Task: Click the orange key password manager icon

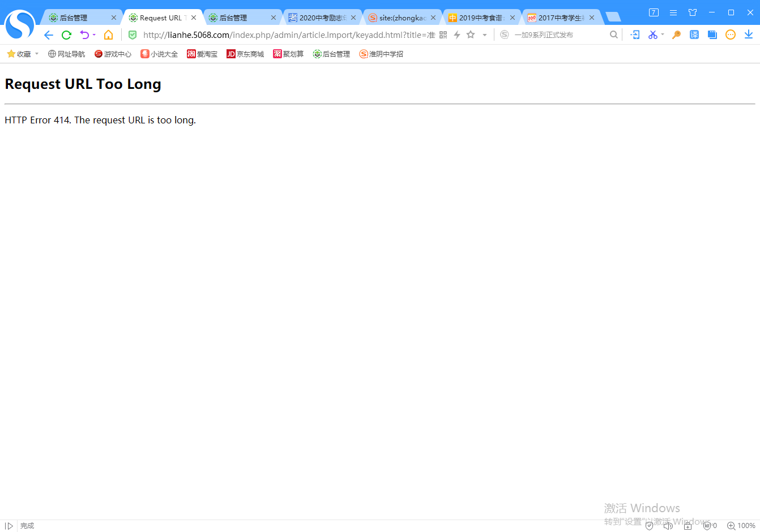Action: [676, 35]
